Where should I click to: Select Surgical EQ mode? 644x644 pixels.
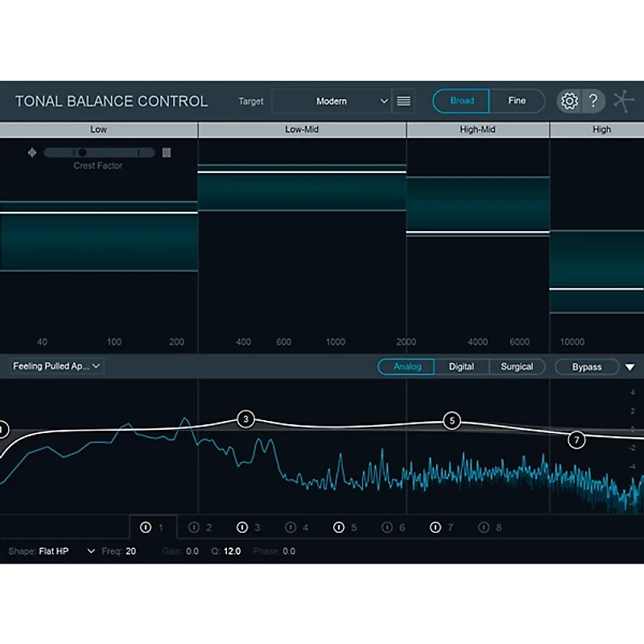[518, 366]
